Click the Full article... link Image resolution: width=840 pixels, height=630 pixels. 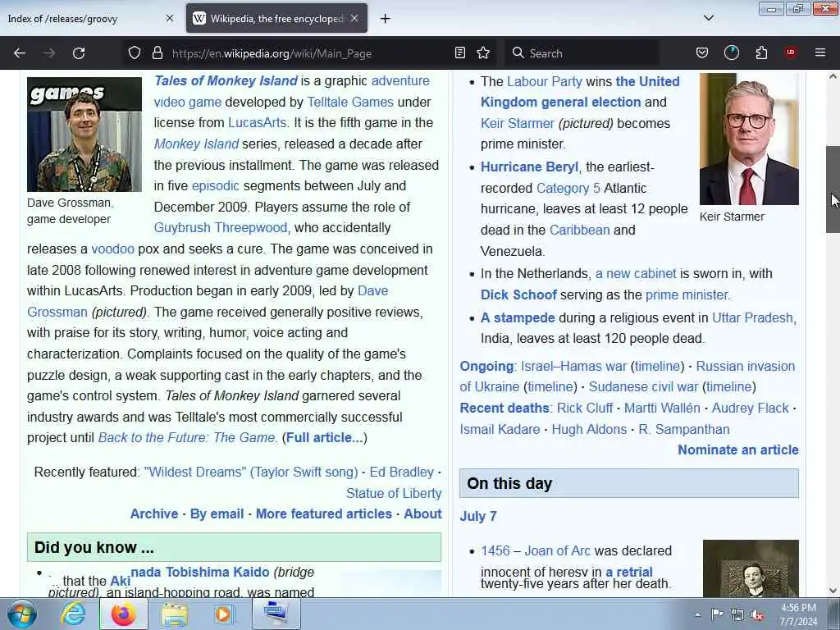[325, 438]
